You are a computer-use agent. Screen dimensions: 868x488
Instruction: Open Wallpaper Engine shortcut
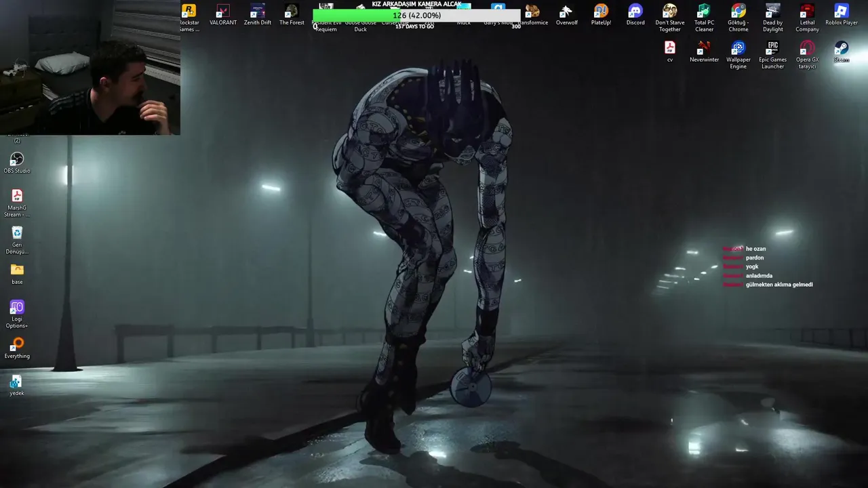[x=738, y=55]
